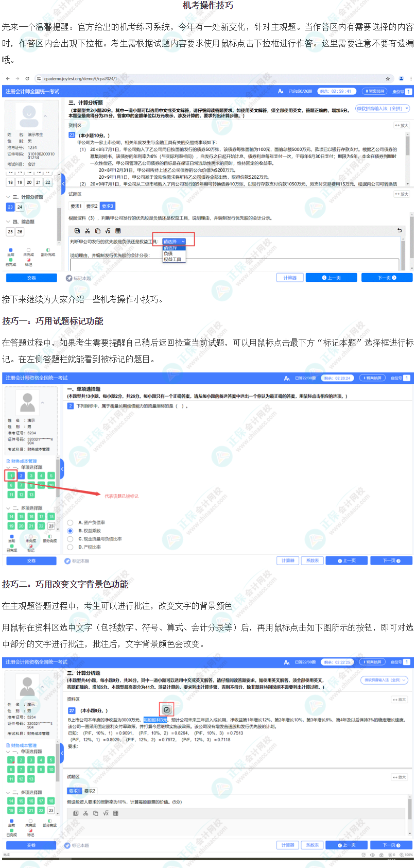This screenshot has width=416, height=868.
Task: Click answer text area in first screenshot
Action: [x=234, y=265]
